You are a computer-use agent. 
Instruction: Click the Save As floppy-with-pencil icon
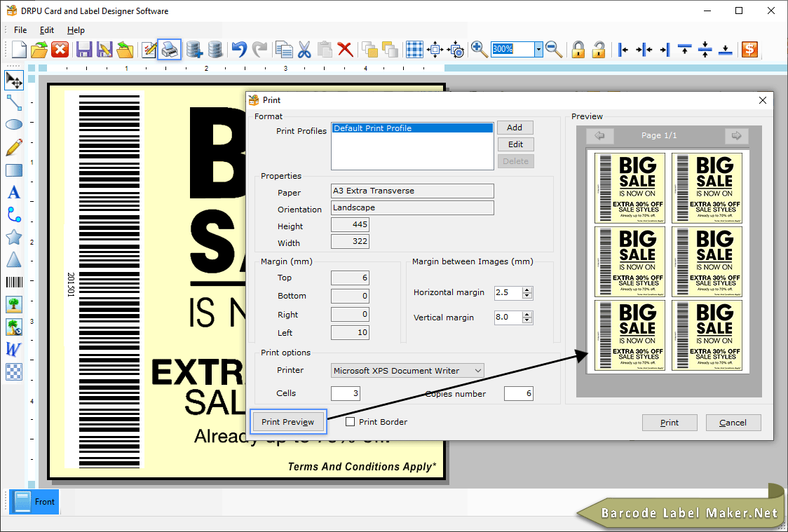[104, 49]
